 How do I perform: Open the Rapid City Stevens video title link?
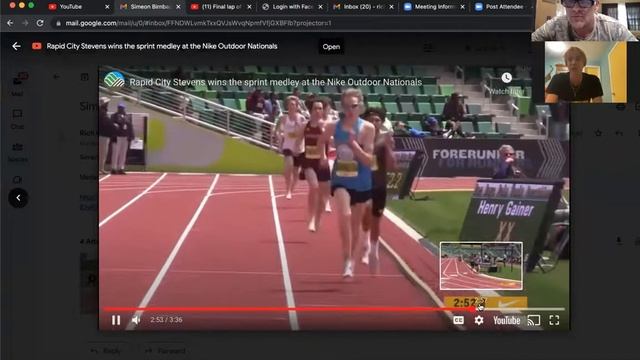[276, 82]
